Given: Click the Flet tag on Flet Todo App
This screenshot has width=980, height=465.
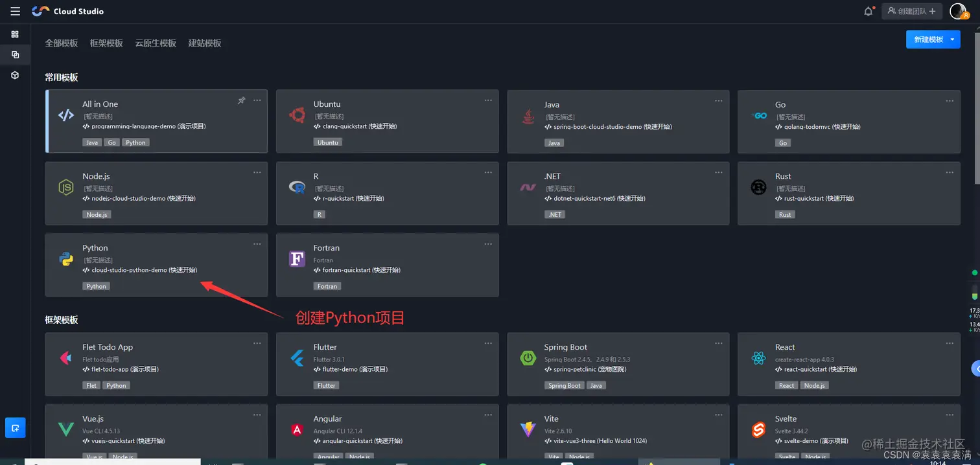Looking at the screenshot, I should pyautogui.click(x=91, y=385).
